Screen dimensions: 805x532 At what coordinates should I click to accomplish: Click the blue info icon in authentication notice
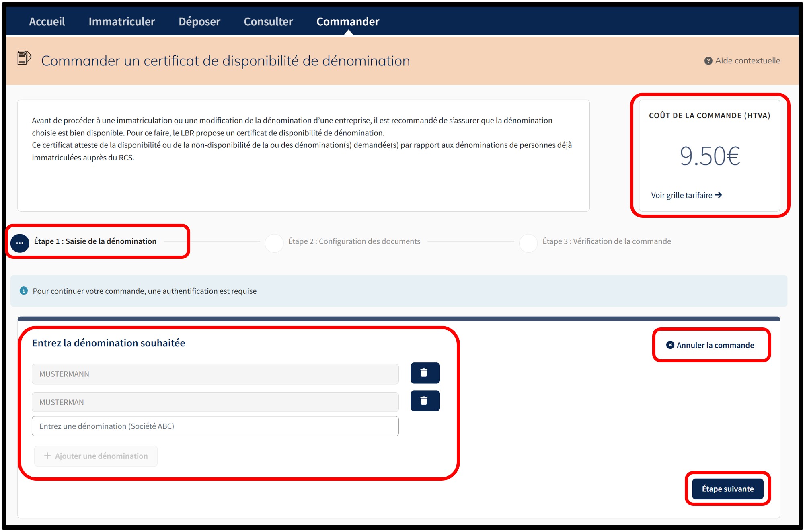click(24, 291)
